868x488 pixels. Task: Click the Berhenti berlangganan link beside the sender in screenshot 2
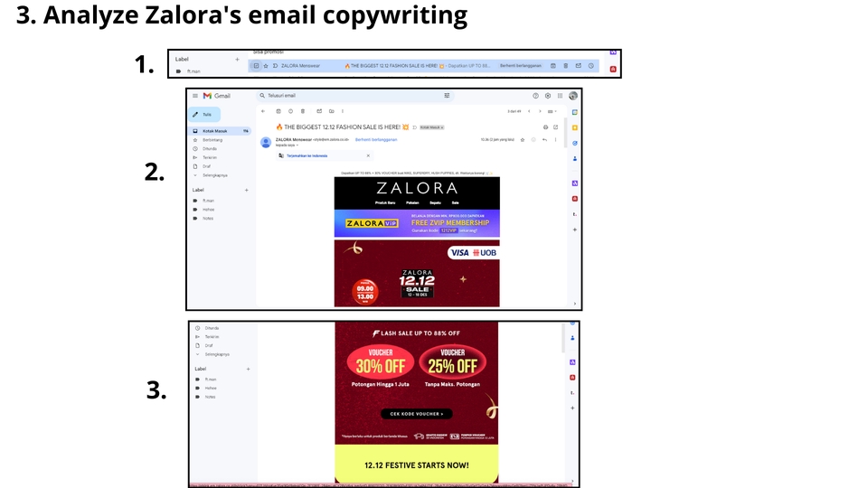tap(376, 139)
